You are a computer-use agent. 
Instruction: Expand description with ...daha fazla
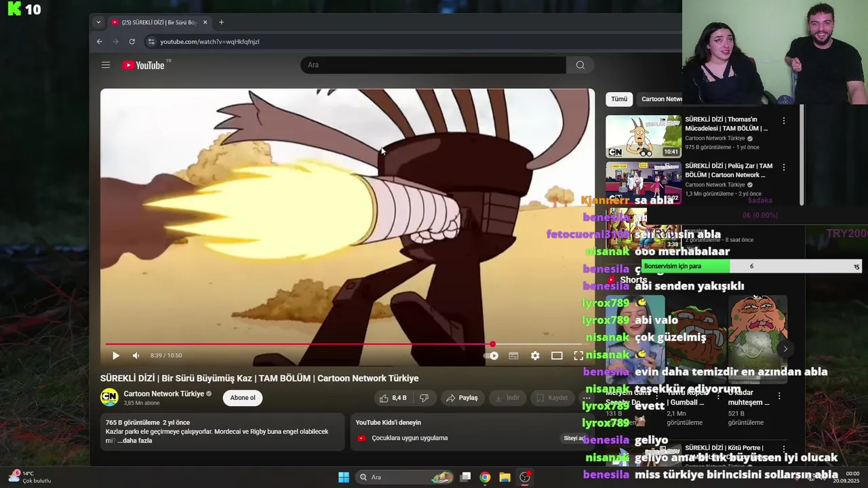tap(134, 441)
